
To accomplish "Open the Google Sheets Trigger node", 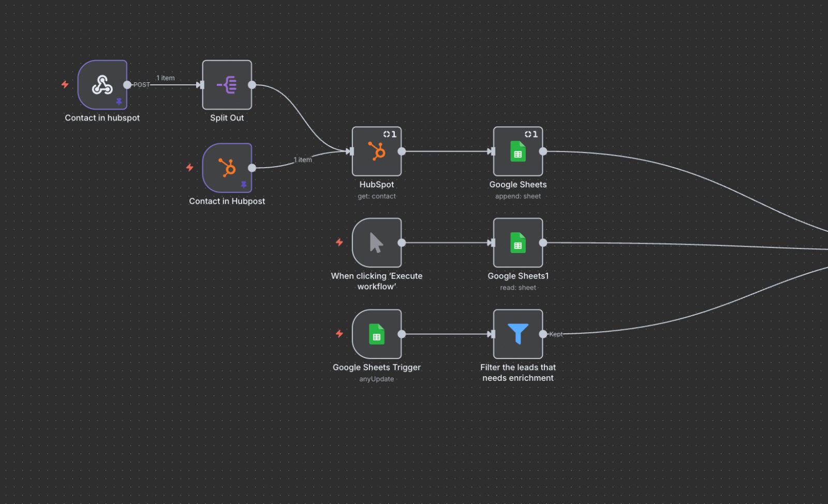I will point(376,334).
